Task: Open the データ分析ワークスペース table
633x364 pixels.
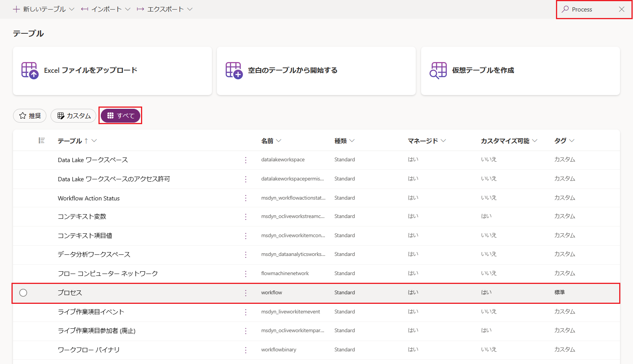Action: click(x=94, y=254)
